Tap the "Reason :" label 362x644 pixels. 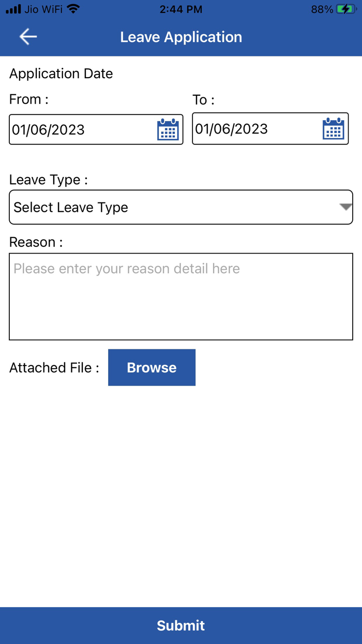[x=36, y=242]
